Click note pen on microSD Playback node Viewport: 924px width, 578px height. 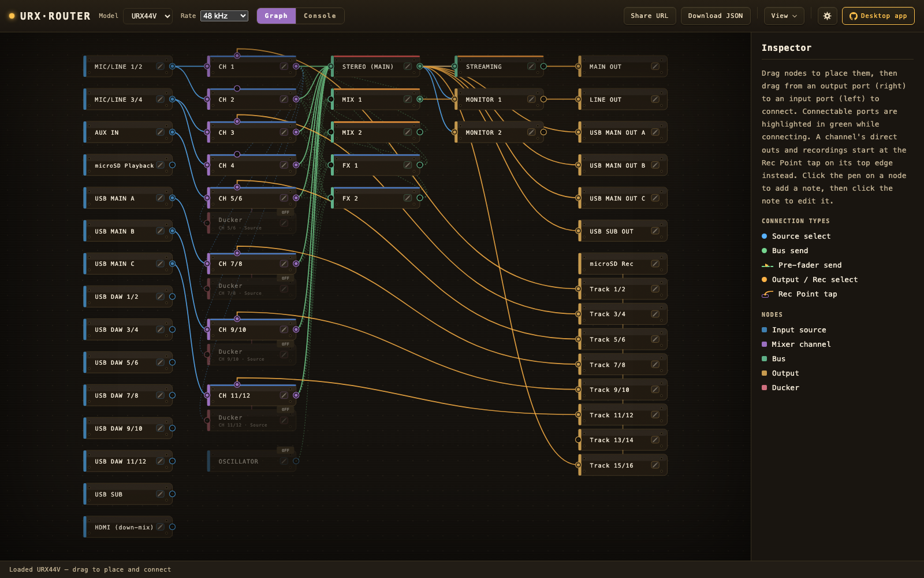tap(160, 165)
